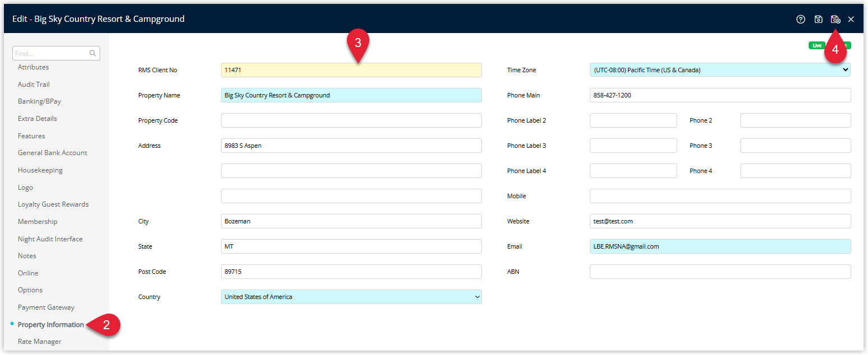
Task: Click the Phone Label 3 field
Action: pos(634,146)
